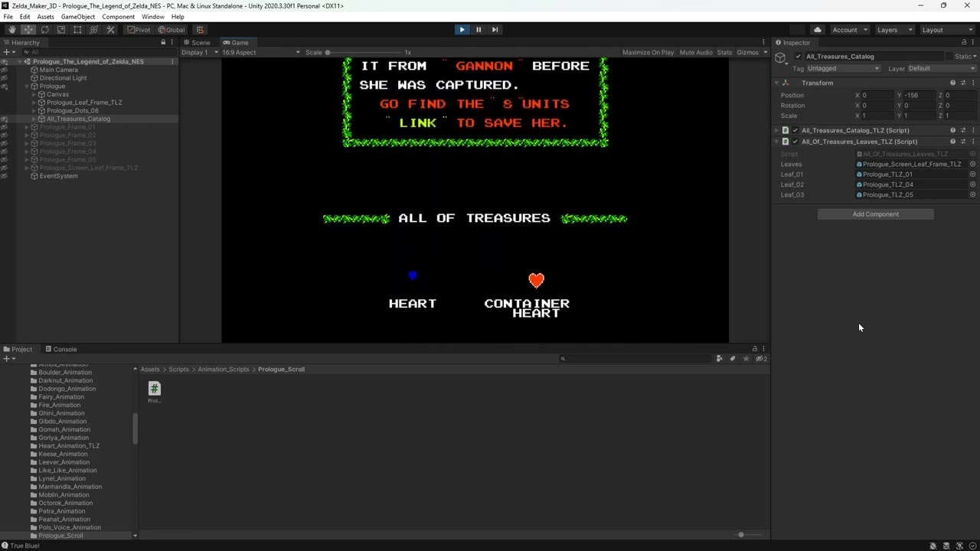The width and height of the screenshot is (980, 551).
Task: Open the Hierarchy panel options menu
Action: pos(171,42)
